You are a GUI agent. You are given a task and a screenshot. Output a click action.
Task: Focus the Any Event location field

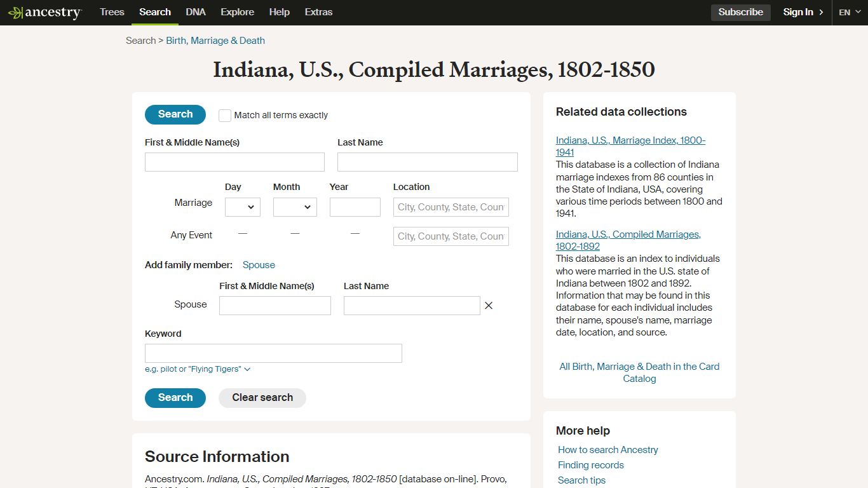pos(451,236)
